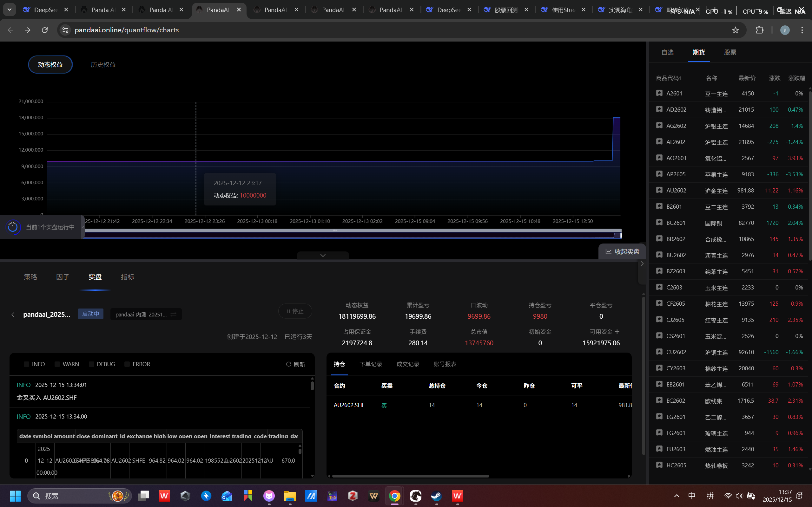Click the back arrow beside pandaai_2025 strategy name

pos(13,315)
